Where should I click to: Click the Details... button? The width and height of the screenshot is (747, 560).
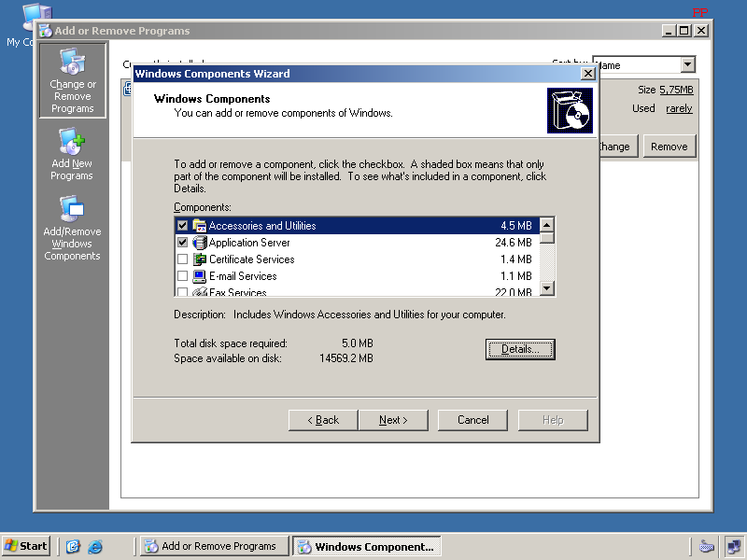(520, 349)
